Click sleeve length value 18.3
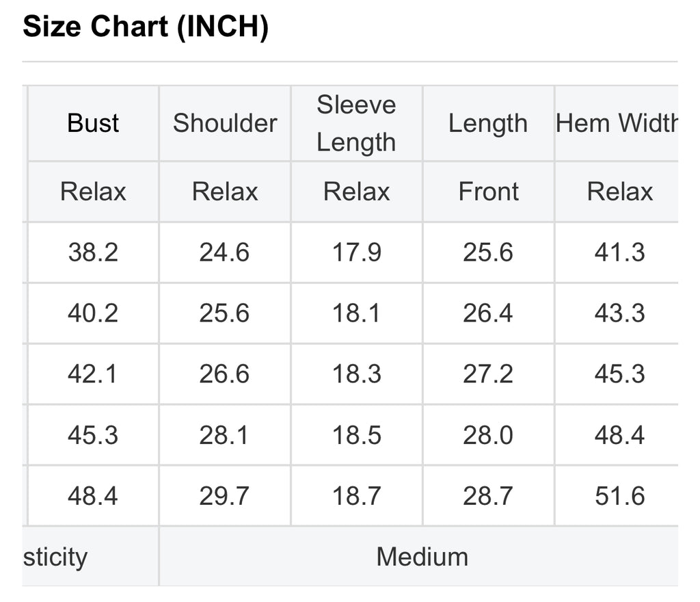Image resolution: width=700 pixels, height=602 pixels. pos(356,374)
